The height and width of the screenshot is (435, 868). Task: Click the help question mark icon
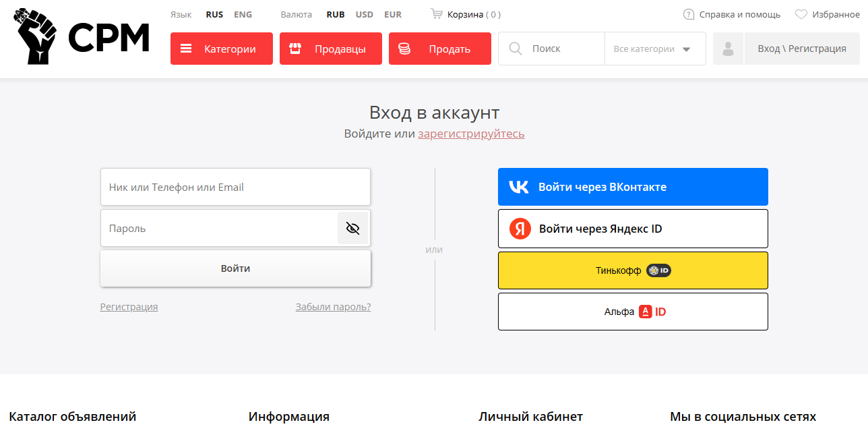[689, 14]
